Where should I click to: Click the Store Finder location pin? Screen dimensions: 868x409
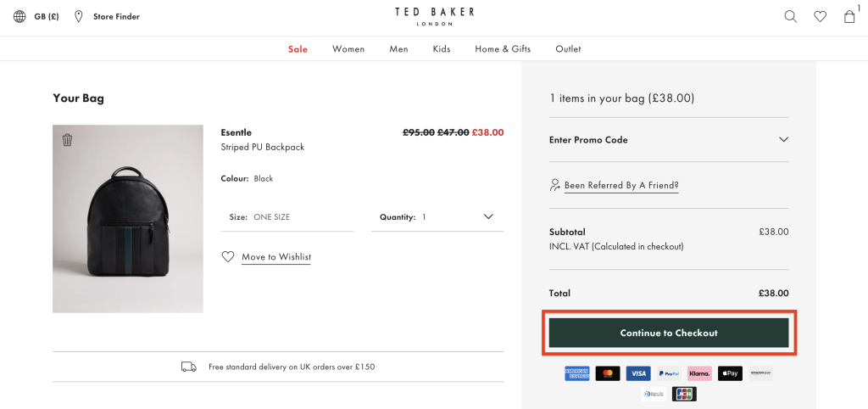point(79,17)
